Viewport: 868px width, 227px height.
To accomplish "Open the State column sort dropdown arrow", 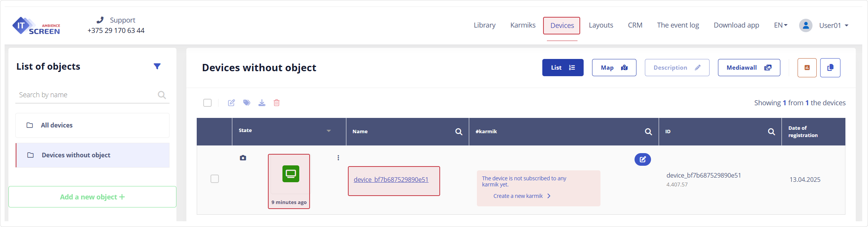I will coord(328,131).
